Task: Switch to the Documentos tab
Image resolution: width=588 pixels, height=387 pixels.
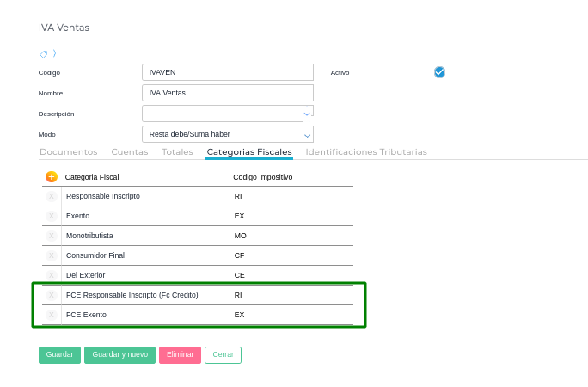Action: [69, 152]
